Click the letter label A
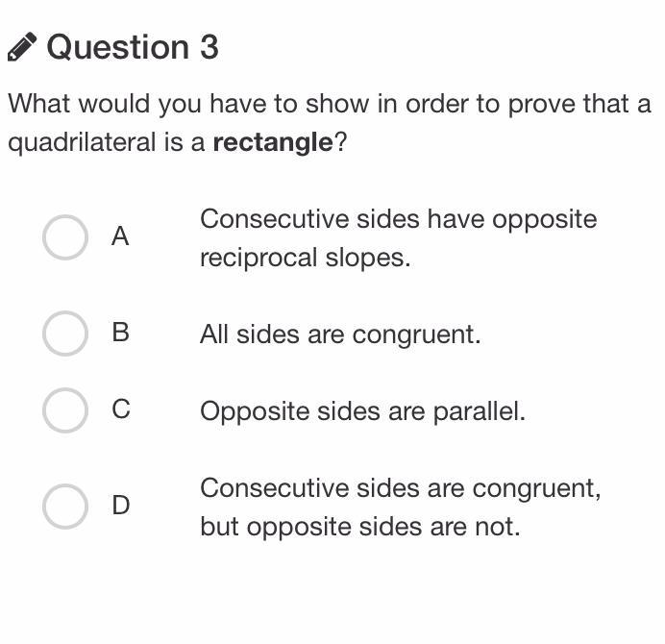665x644 pixels. (120, 236)
